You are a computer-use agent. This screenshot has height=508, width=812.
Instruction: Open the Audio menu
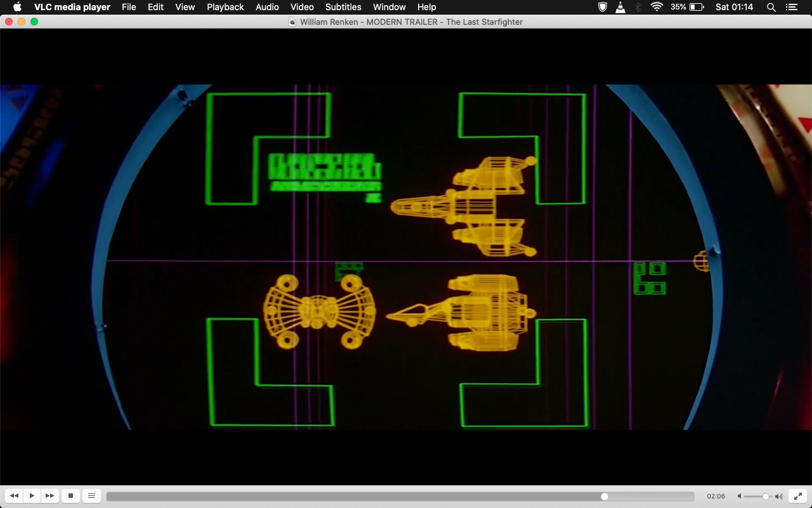tap(267, 7)
